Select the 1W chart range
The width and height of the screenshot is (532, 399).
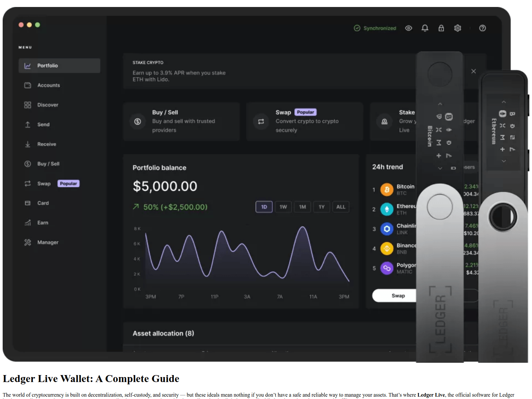[283, 207]
